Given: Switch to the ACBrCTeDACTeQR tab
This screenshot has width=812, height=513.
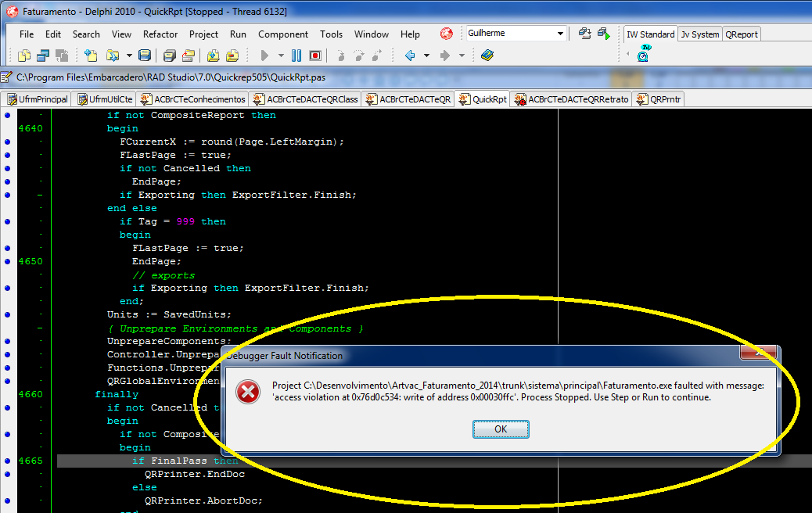Looking at the screenshot, I should click(408, 99).
